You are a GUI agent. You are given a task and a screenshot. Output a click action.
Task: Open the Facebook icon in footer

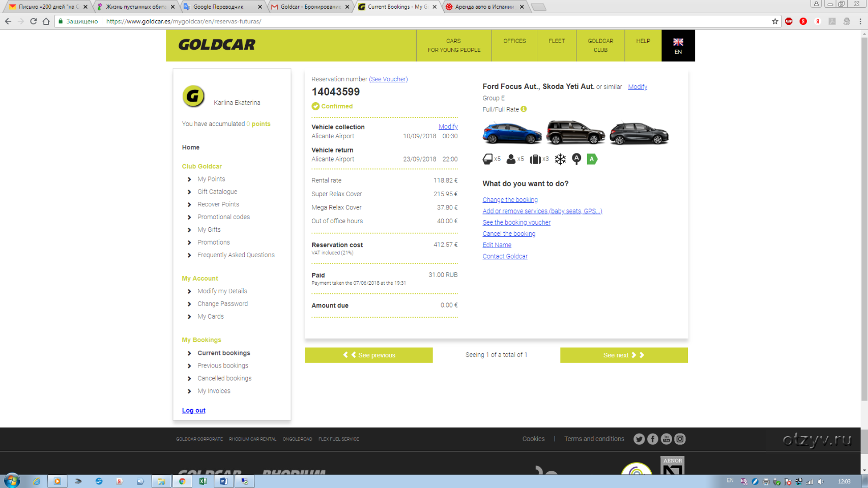pos(653,439)
